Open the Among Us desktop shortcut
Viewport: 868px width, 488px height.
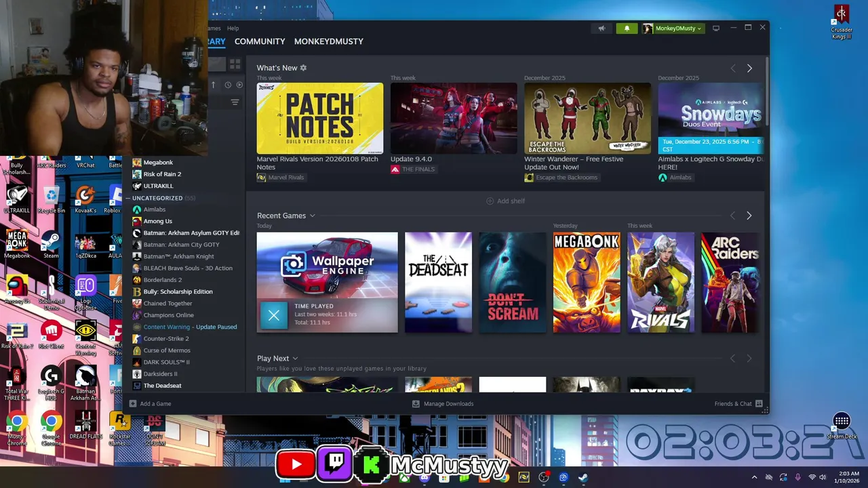(18, 290)
